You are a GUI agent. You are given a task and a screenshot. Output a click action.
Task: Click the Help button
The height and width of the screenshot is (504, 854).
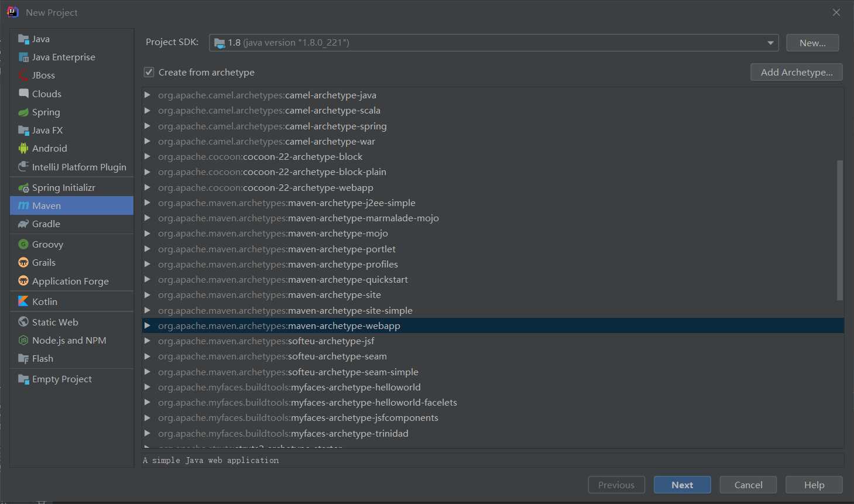click(x=814, y=485)
